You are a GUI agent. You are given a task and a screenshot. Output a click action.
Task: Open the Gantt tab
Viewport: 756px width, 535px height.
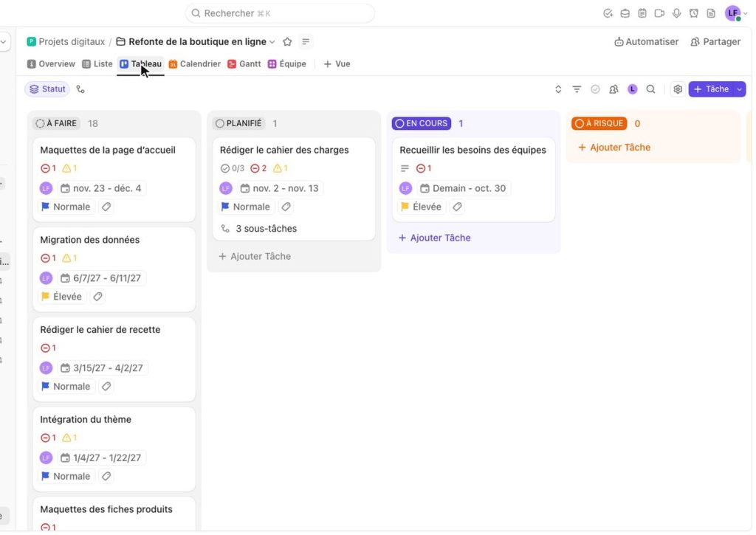(244, 64)
